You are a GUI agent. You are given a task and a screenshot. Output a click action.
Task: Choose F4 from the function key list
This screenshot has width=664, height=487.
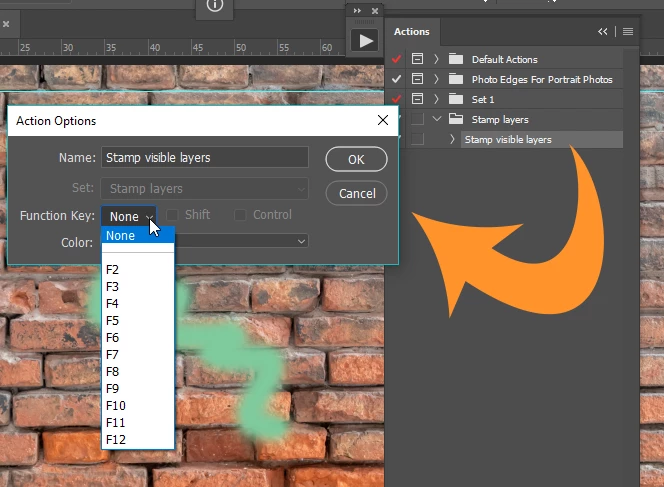click(138, 304)
